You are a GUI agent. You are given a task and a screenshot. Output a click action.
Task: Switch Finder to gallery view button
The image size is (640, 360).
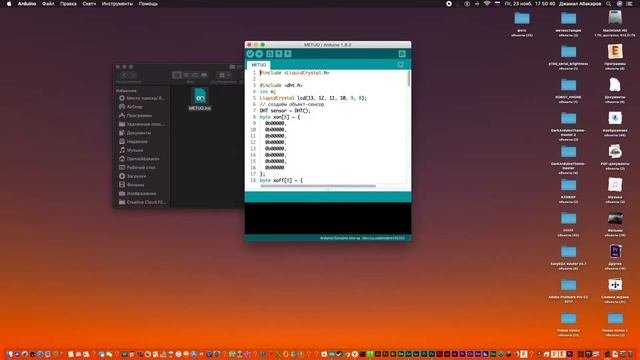click(x=204, y=75)
